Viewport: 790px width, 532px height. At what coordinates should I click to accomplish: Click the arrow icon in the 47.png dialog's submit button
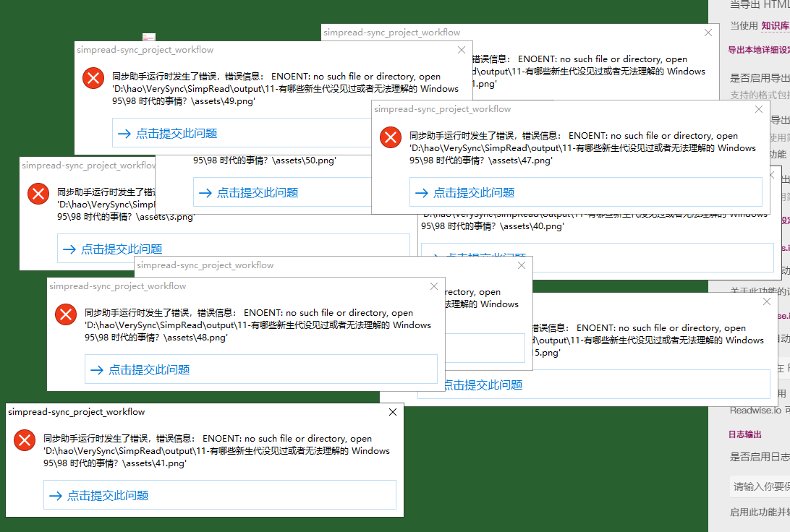click(x=422, y=193)
